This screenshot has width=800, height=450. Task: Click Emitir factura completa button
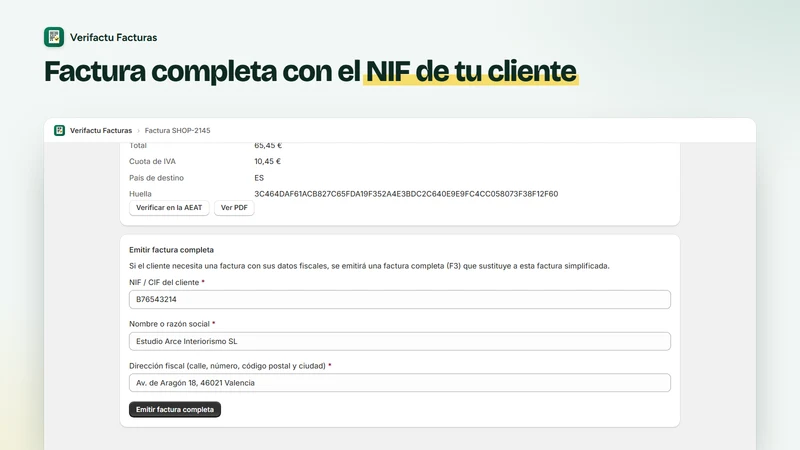pos(174,410)
